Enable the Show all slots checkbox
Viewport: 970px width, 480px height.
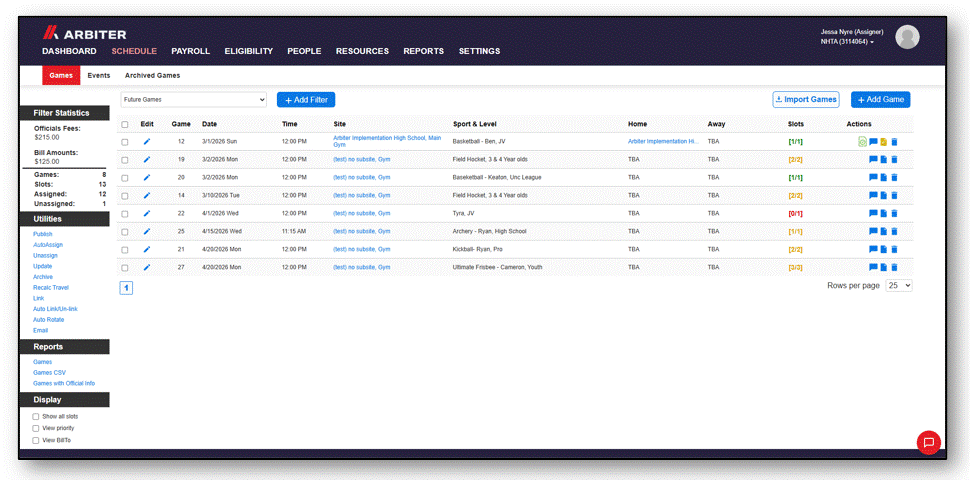coord(36,417)
